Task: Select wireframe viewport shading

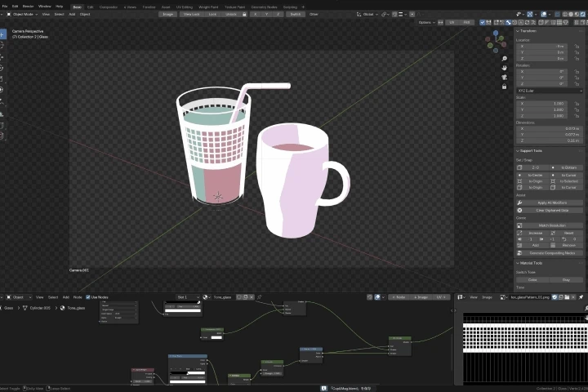Action: [x=565, y=14]
